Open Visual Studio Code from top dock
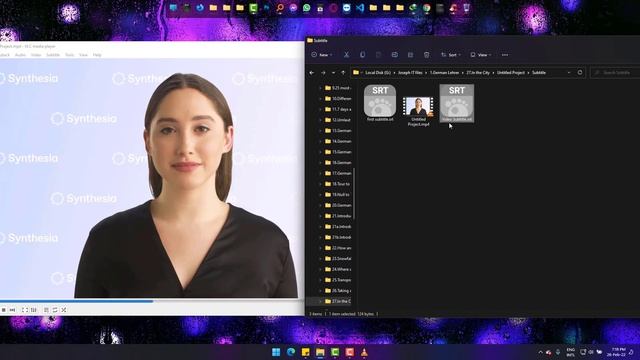 [360, 8]
